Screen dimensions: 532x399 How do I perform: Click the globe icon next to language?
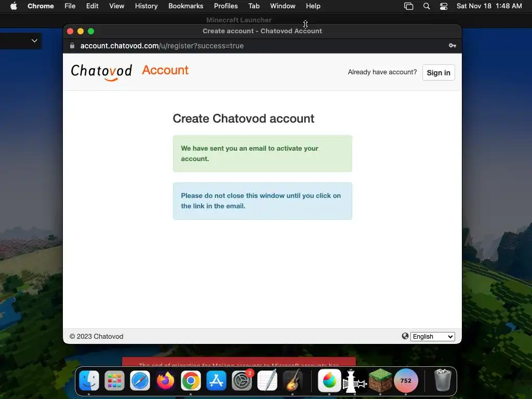point(405,336)
